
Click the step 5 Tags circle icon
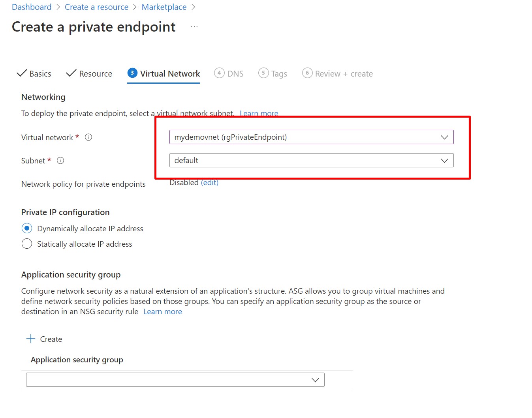[x=263, y=73]
